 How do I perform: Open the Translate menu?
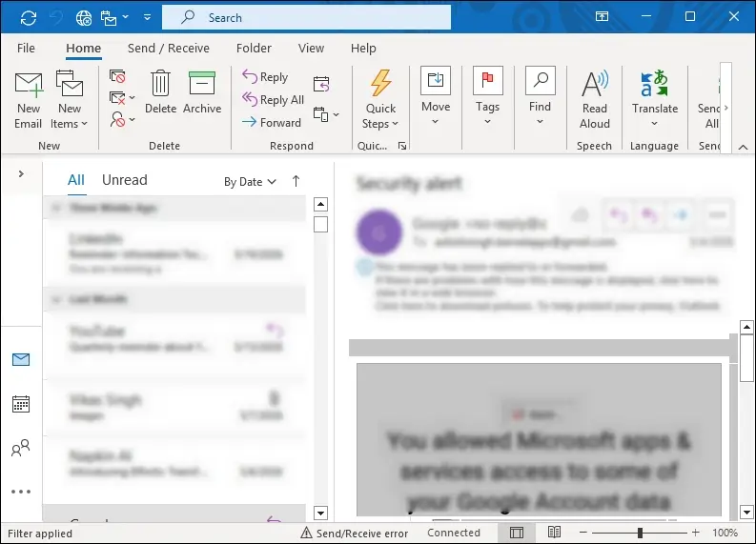(x=654, y=100)
